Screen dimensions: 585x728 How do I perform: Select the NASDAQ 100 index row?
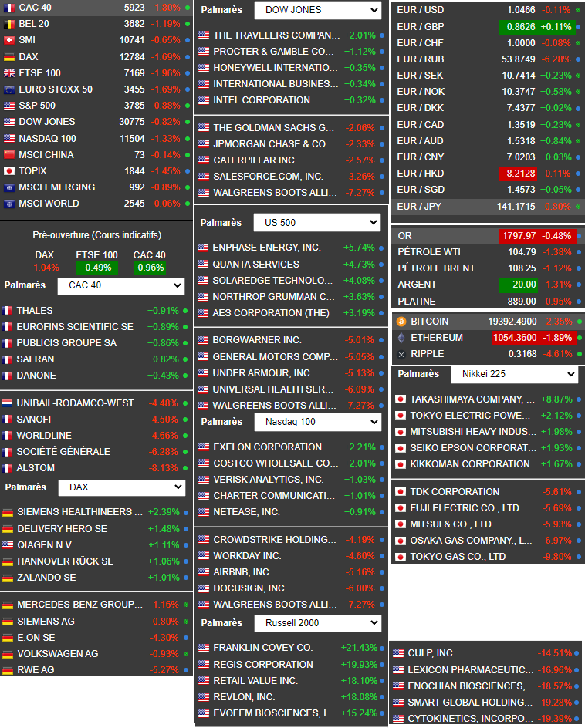pyautogui.click(x=96, y=139)
